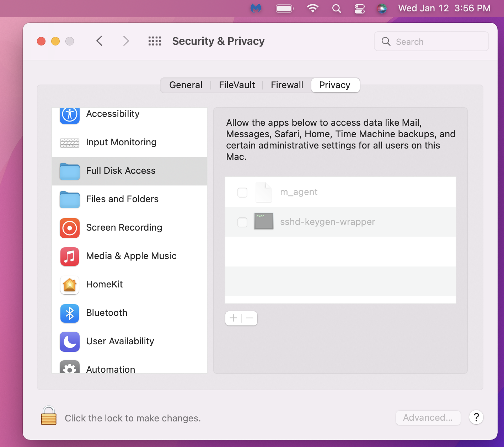Open the help question mark button

[x=476, y=417]
